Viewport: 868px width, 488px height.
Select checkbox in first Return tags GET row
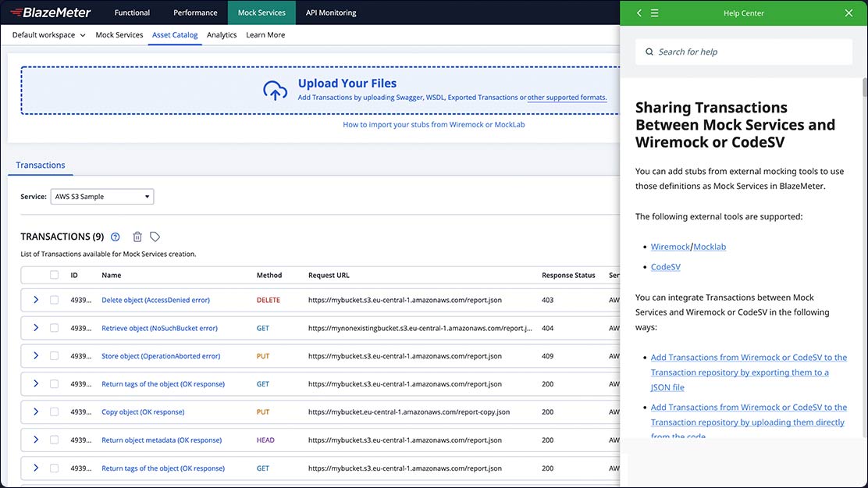coord(55,384)
